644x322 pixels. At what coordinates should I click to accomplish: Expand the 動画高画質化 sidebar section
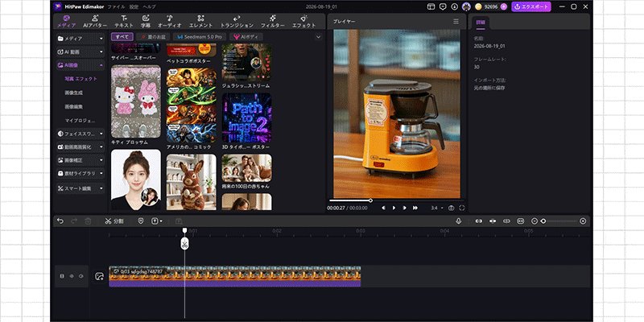point(80,147)
